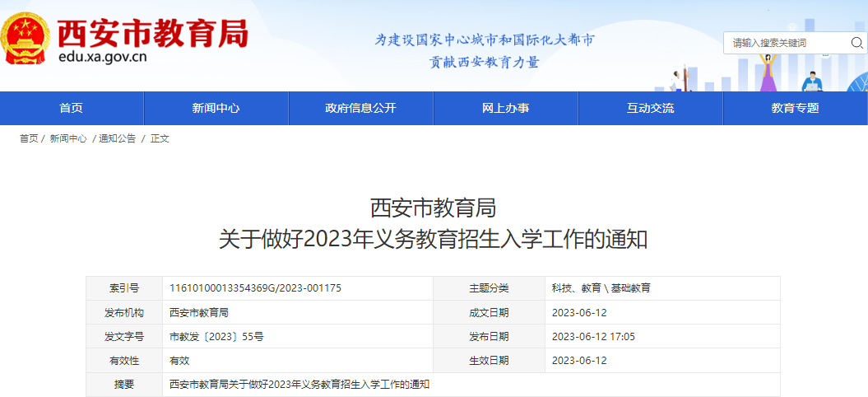
Task: Click the 正文 breadcrumb item
Action: pyautogui.click(x=160, y=138)
